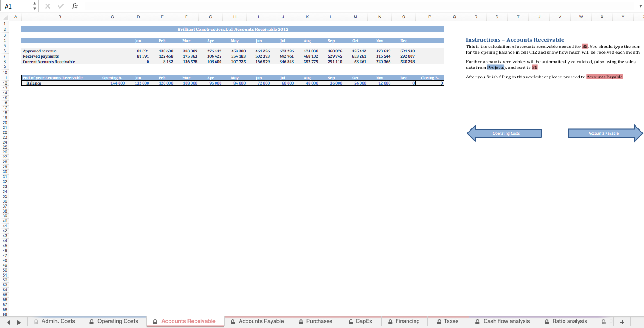Open the Ratio analysis sheet tab

click(x=565, y=321)
